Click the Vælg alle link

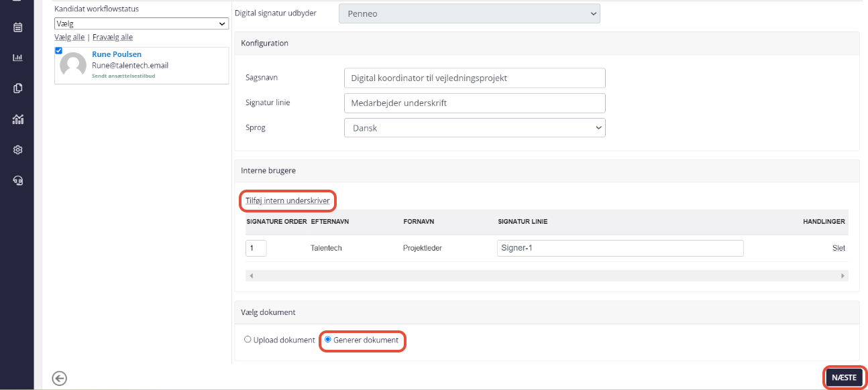click(x=69, y=38)
